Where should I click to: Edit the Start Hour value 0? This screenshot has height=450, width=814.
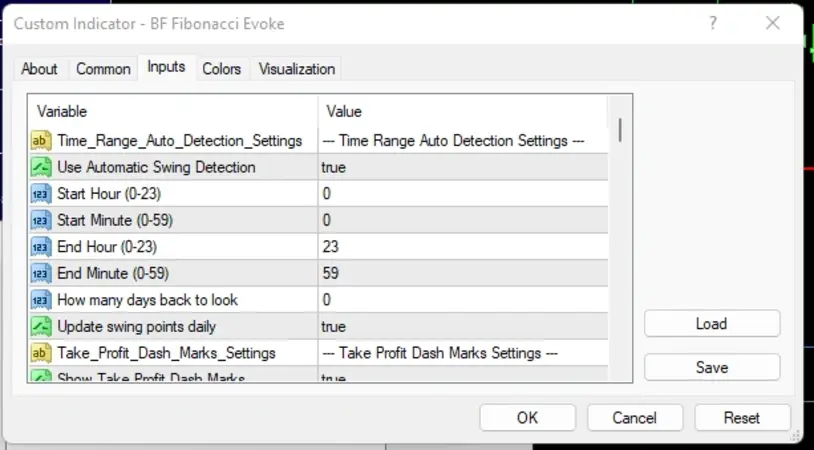click(x=327, y=194)
